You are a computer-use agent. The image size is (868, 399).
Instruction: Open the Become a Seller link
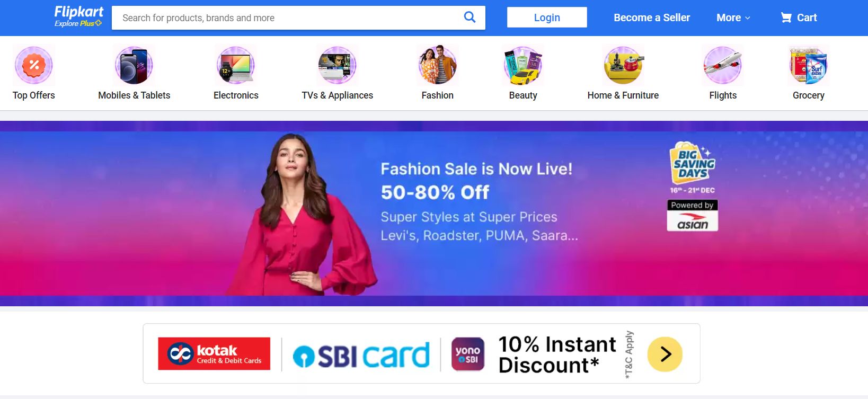click(x=652, y=17)
